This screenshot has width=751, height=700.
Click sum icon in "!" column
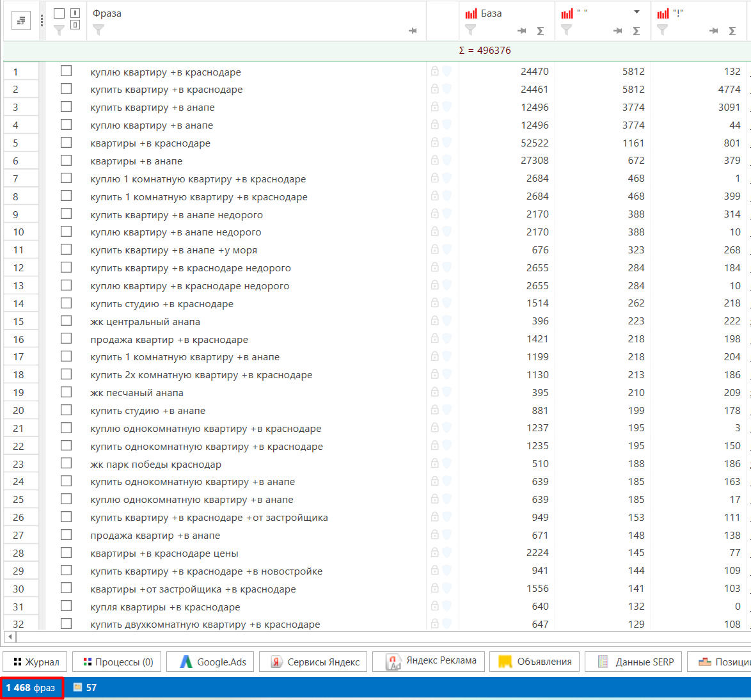(x=732, y=31)
